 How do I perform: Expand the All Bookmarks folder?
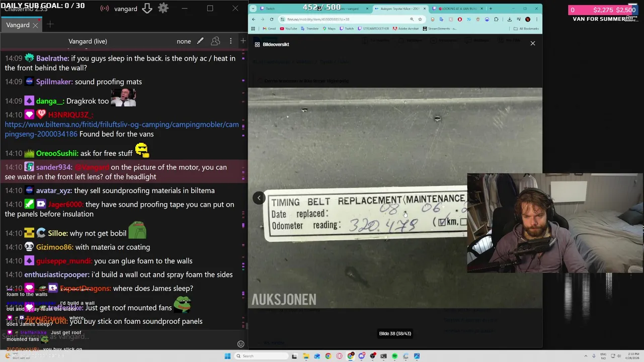(526, 29)
